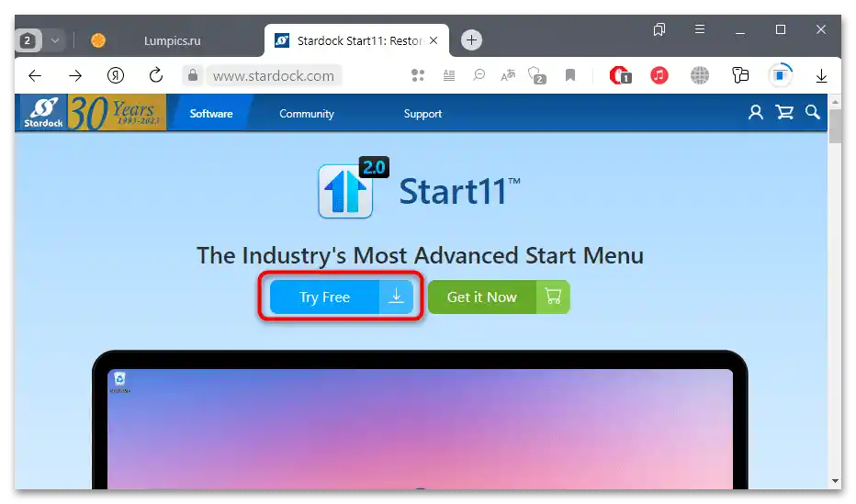
Task: Open the chat icon with badge 2
Action: (537, 76)
